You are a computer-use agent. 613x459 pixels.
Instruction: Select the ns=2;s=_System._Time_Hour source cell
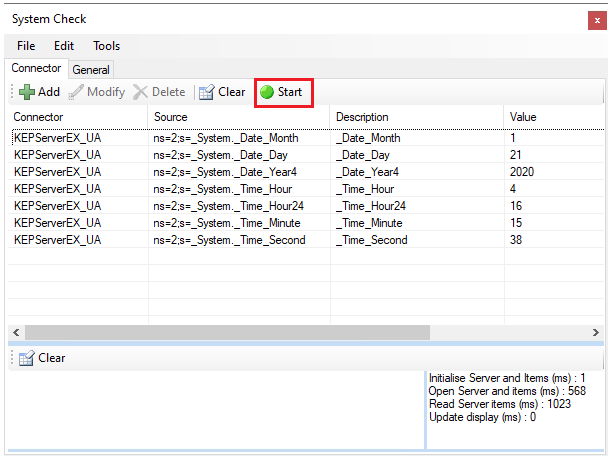tap(239, 189)
